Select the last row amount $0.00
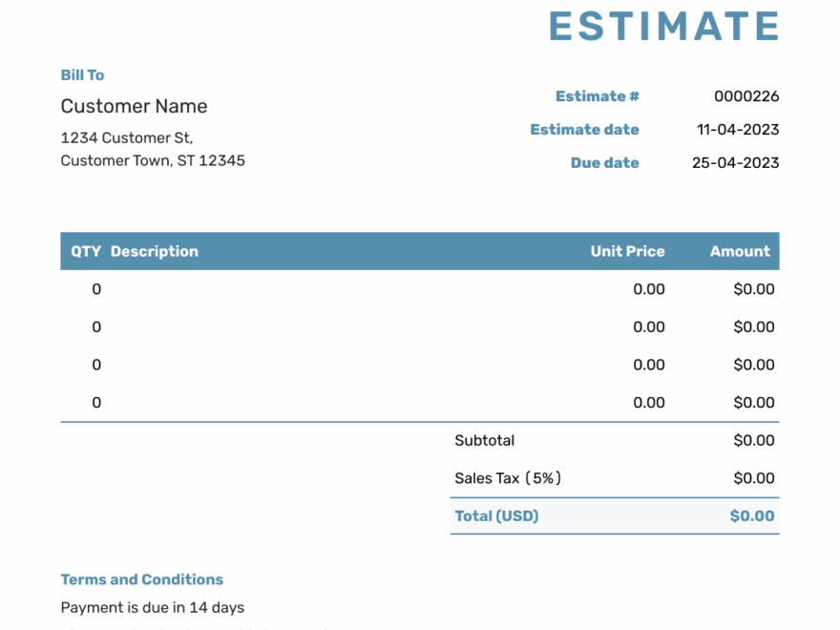Viewport: 840px width, 630px height. pos(753,403)
